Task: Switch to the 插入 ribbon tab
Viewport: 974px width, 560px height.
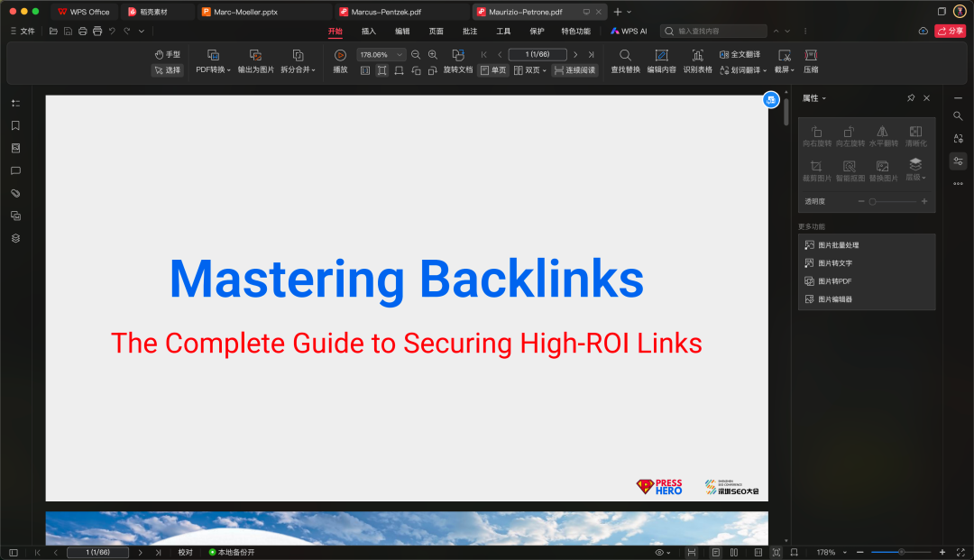Action: point(369,31)
